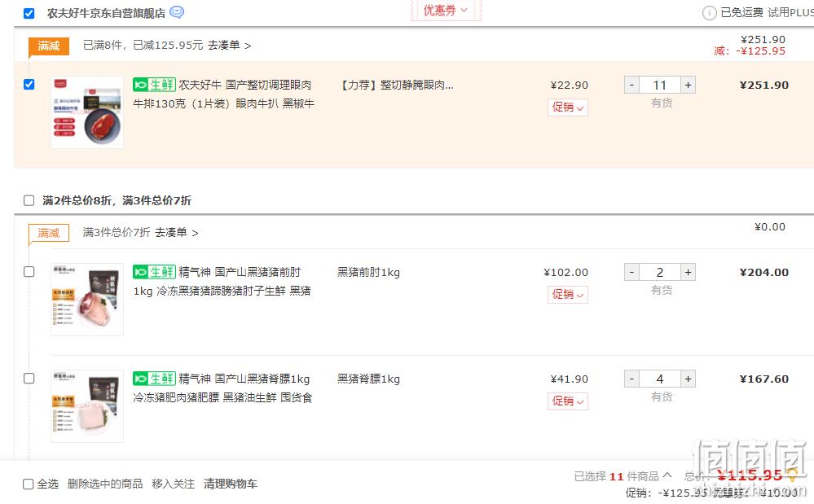The height and width of the screenshot is (504, 814).
Task: Click 移入关注
Action: coord(173,484)
